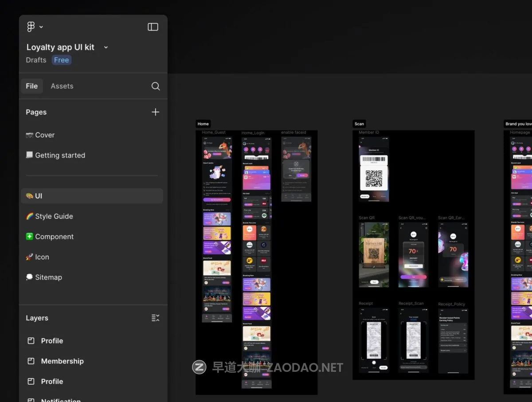Screen dimensions: 532x402
Task: Click the search magnifier icon
Action: pos(156,86)
